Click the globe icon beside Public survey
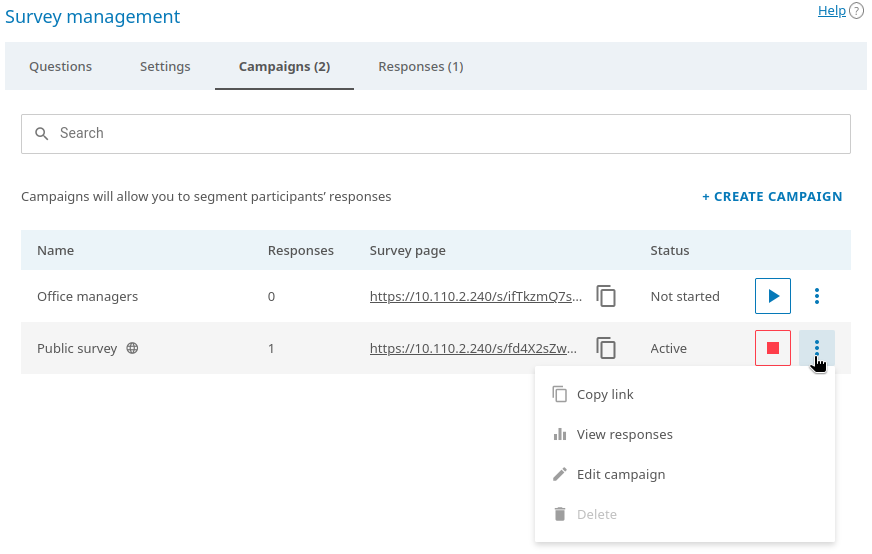 coord(132,349)
